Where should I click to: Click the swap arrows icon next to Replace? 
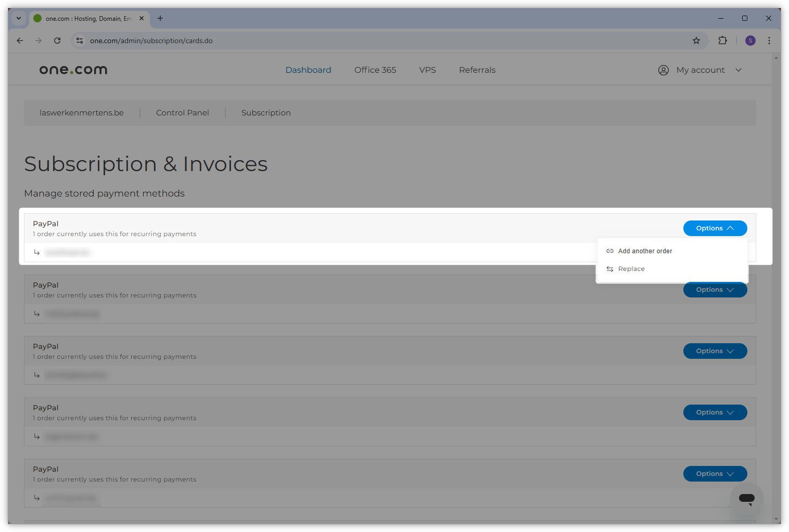point(609,269)
